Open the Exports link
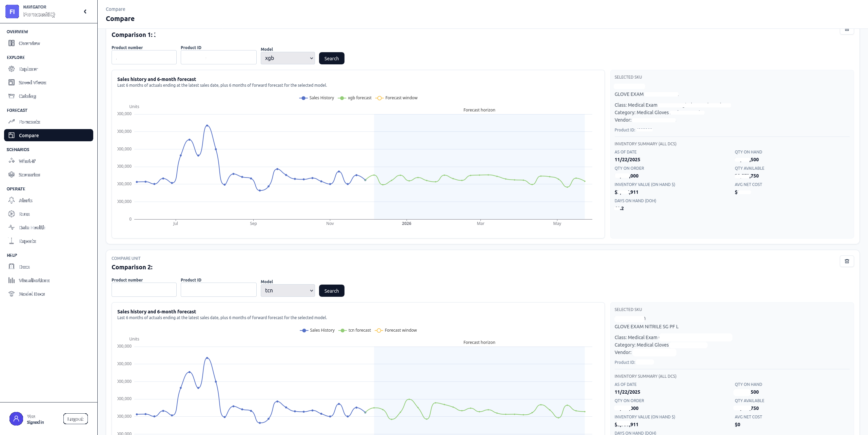868x435 pixels. click(48, 241)
